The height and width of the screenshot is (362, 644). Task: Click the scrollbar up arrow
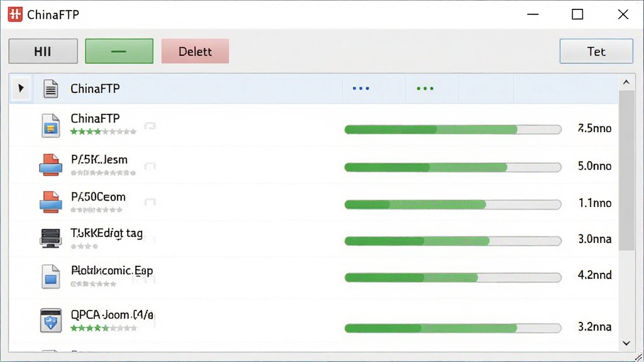click(626, 82)
